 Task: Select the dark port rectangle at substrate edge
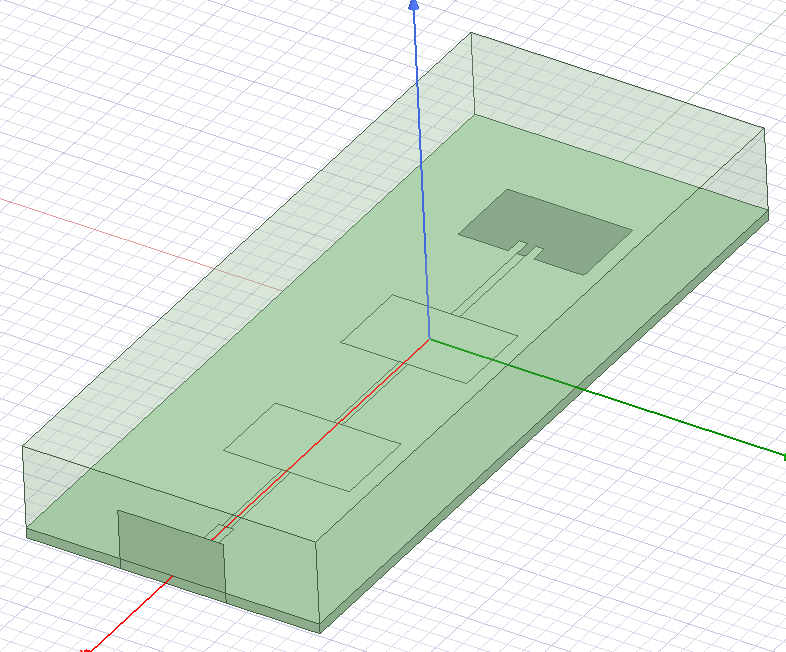pyautogui.click(x=172, y=556)
